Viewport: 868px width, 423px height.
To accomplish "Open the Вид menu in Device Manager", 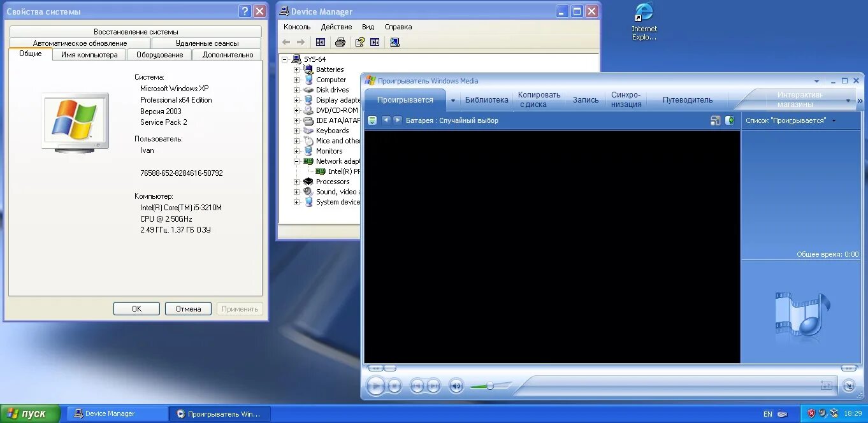I will [368, 27].
